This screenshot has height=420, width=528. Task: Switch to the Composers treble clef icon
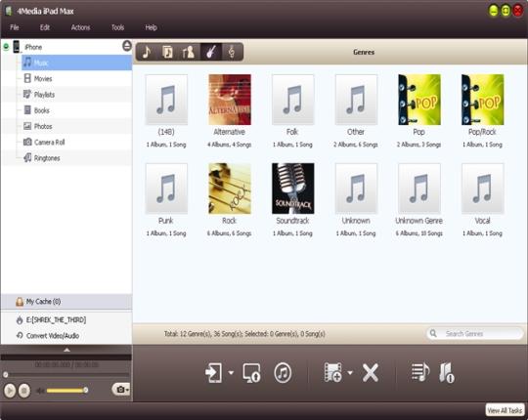coord(232,52)
